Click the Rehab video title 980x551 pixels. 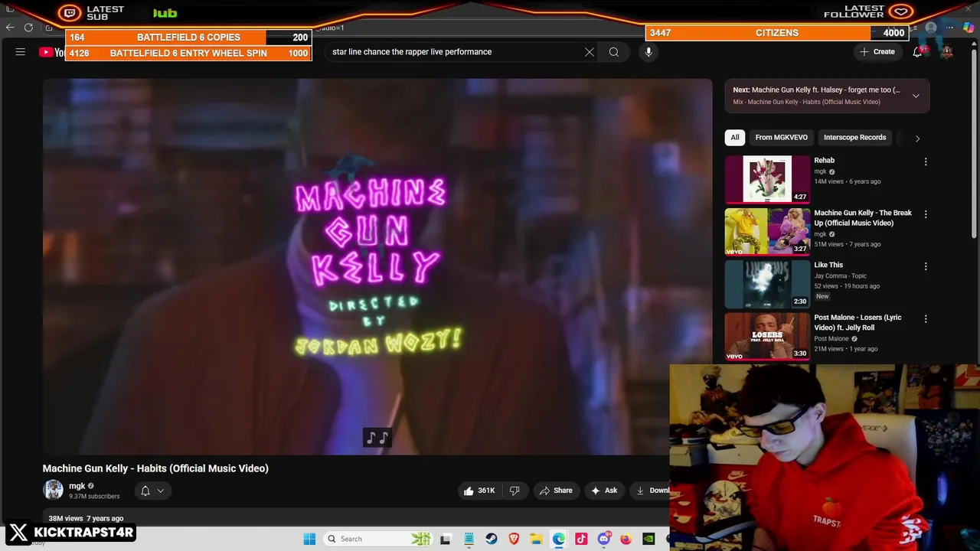[x=824, y=161]
